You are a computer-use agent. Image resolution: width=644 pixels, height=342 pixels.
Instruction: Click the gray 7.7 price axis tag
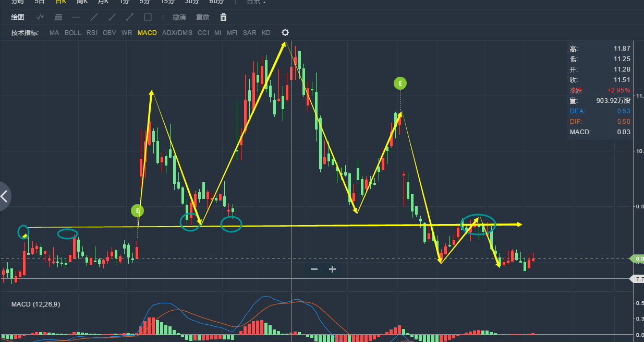(x=637, y=279)
